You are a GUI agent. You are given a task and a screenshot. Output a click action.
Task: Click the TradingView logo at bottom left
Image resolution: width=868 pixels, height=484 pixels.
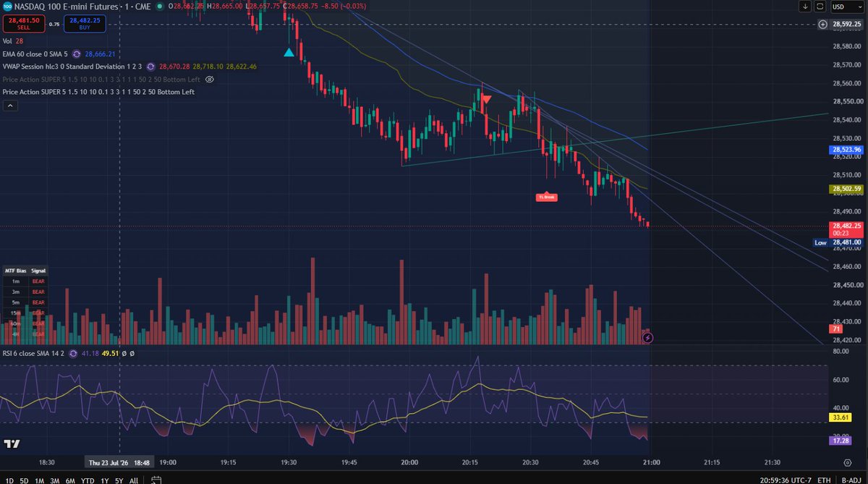coord(10,443)
